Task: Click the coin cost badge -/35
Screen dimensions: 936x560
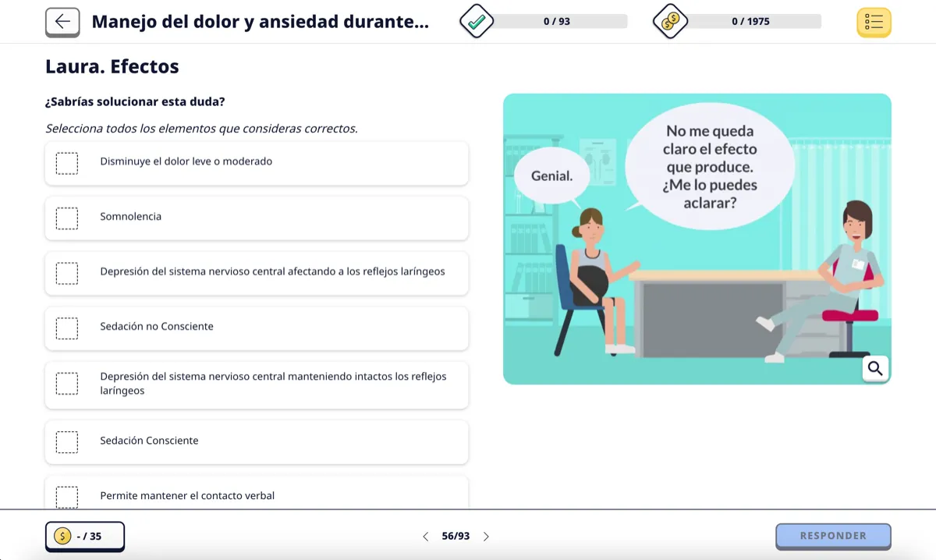Action: 85,537
